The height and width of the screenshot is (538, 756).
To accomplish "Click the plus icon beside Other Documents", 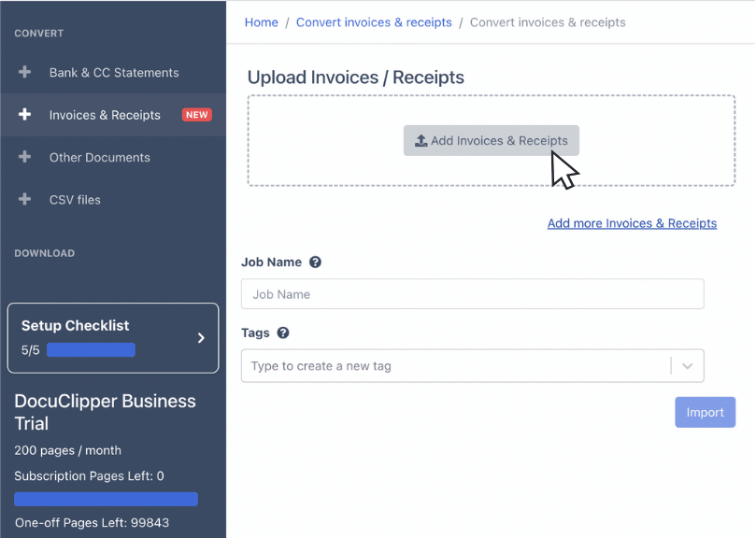I will click(24, 157).
